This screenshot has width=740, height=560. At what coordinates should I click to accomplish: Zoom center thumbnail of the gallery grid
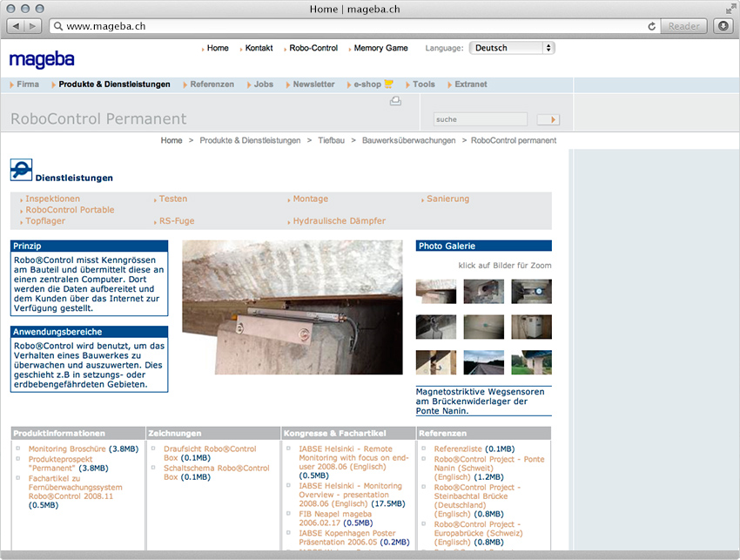tap(484, 327)
